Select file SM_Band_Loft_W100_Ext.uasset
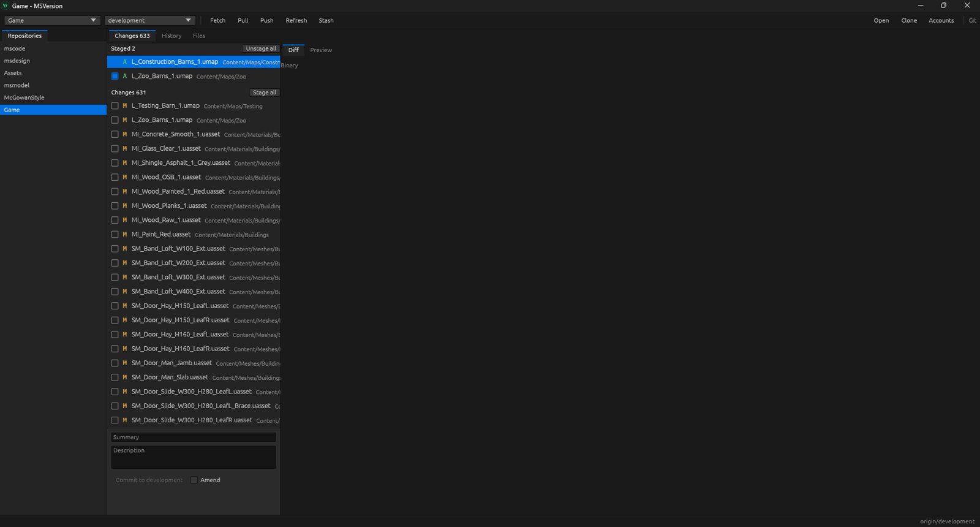Viewport: 980px width, 527px height. click(x=194, y=249)
